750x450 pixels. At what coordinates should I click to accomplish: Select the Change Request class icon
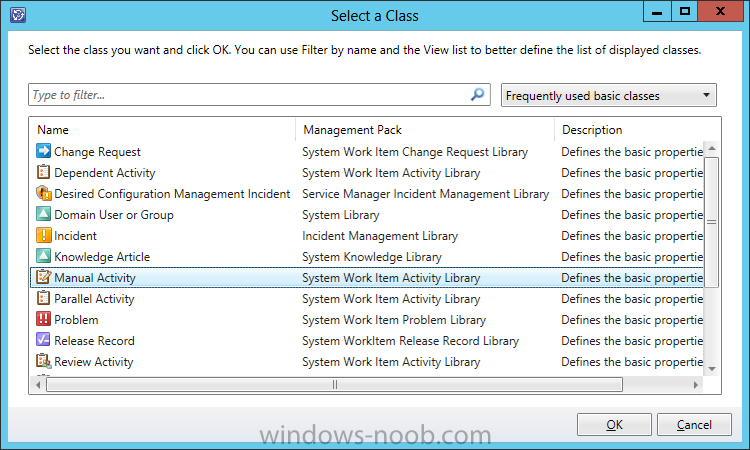point(44,151)
